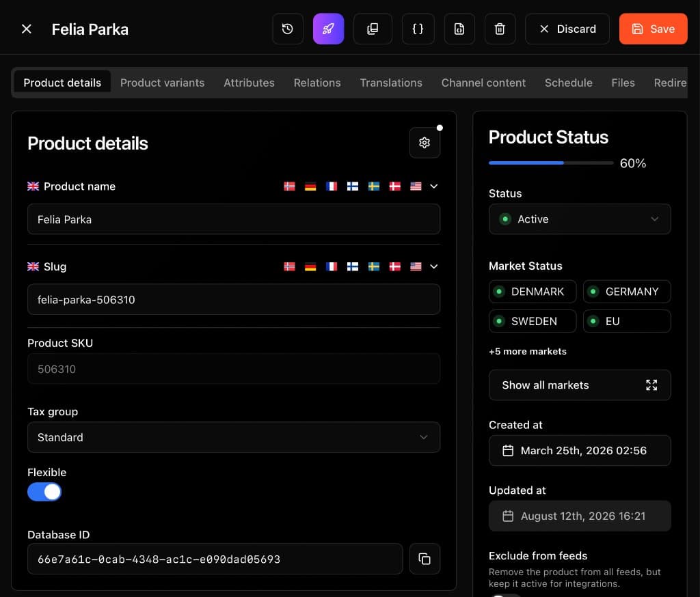Open the Status Active dropdown
Screen dimensions: 700x597
tap(580, 219)
